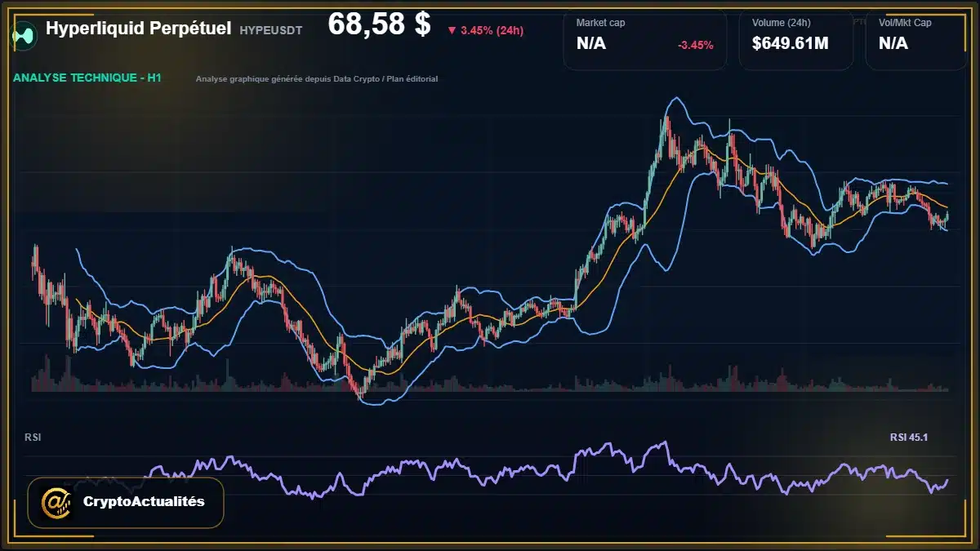This screenshot has width=980, height=551.
Task: Click the Analyse graphique générée caption
Action: (x=317, y=79)
